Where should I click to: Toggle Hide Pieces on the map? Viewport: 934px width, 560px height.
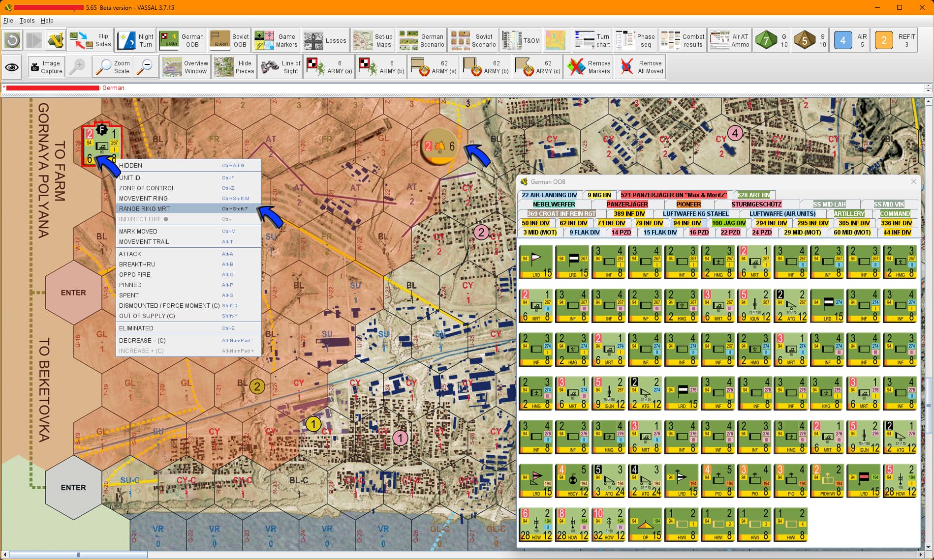234,67
